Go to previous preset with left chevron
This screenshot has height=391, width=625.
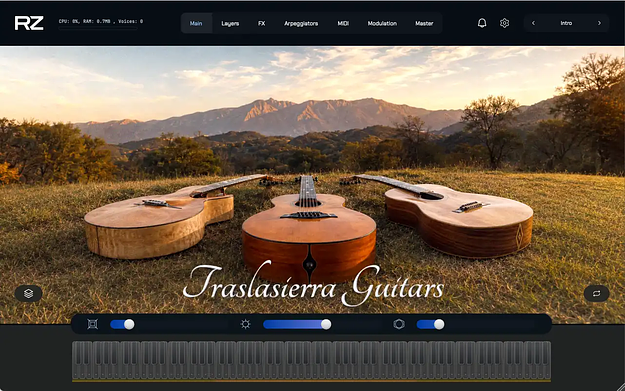click(533, 23)
